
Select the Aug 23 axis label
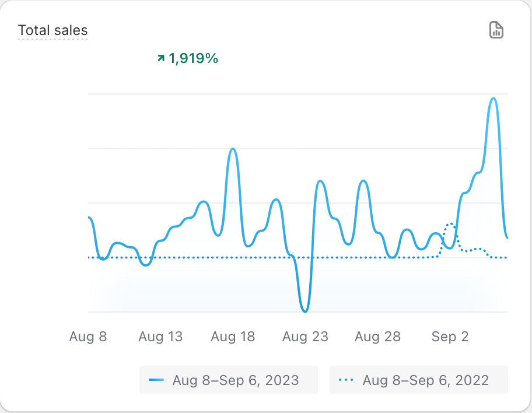[305, 337]
